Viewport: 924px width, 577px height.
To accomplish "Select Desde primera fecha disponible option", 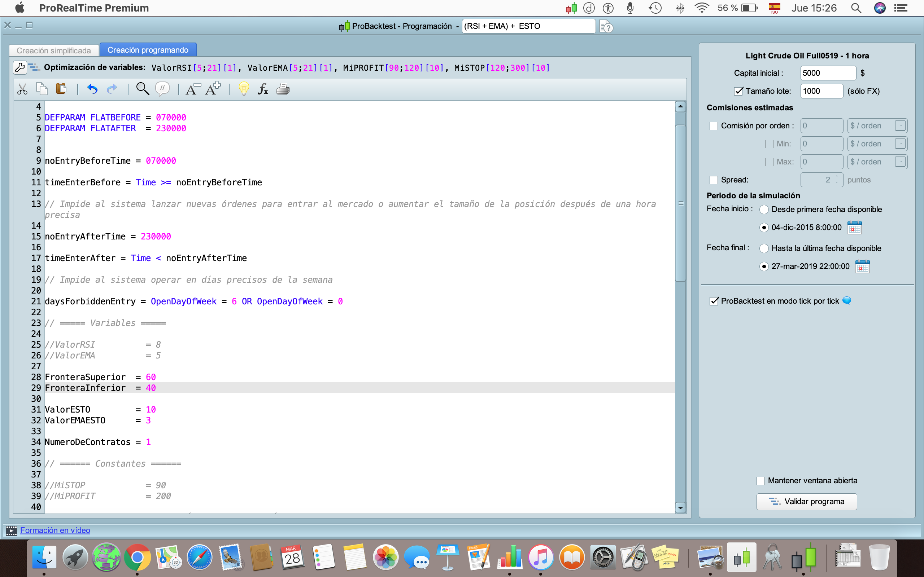I will [x=764, y=210].
